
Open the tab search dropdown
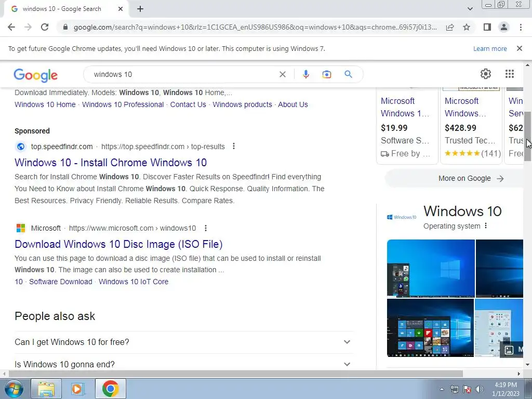[x=470, y=9]
